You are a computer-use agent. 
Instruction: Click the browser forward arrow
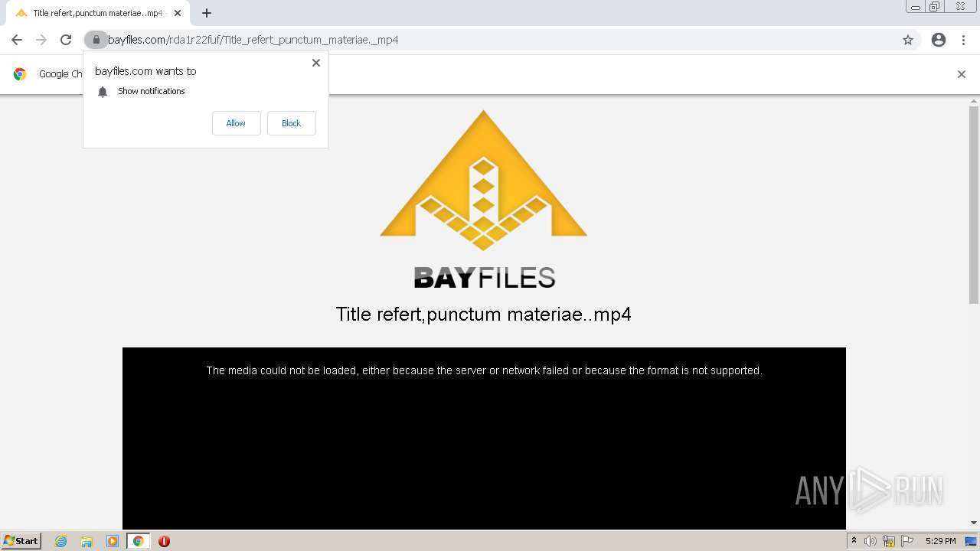point(41,40)
